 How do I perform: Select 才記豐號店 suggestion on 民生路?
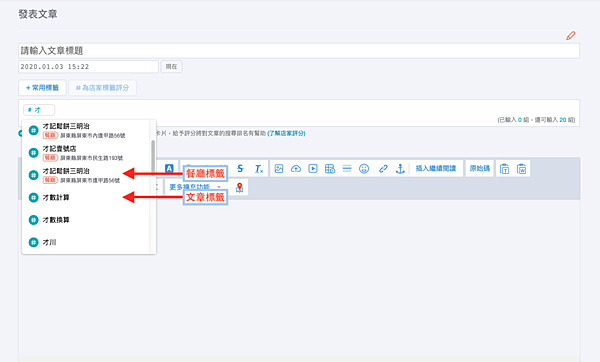(86, 153)
